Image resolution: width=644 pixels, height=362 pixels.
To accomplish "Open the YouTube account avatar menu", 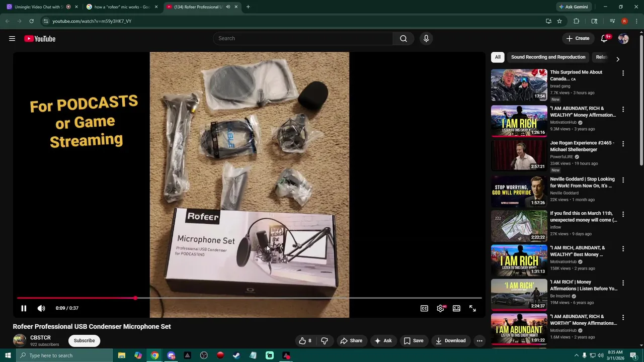I will 623,39.
